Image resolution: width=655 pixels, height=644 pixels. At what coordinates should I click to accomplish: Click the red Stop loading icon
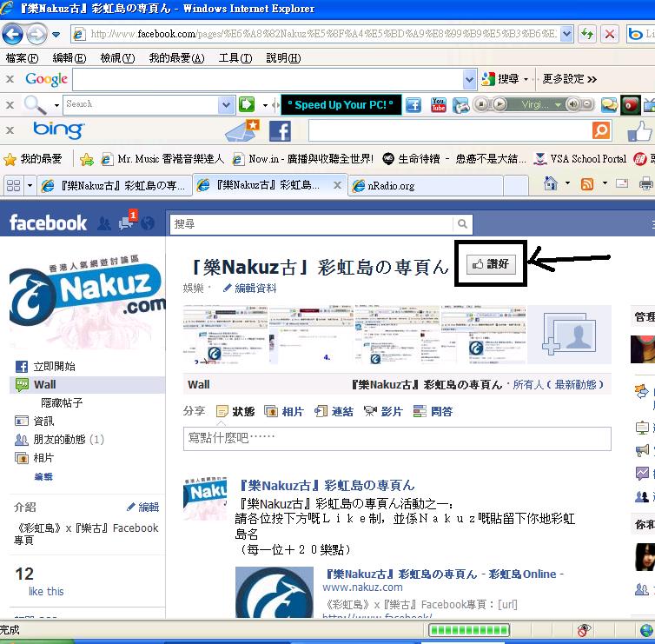[610, 34]
